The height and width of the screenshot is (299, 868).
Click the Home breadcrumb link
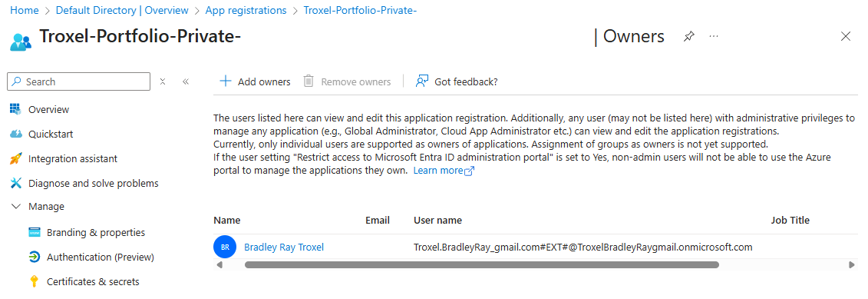25,11
